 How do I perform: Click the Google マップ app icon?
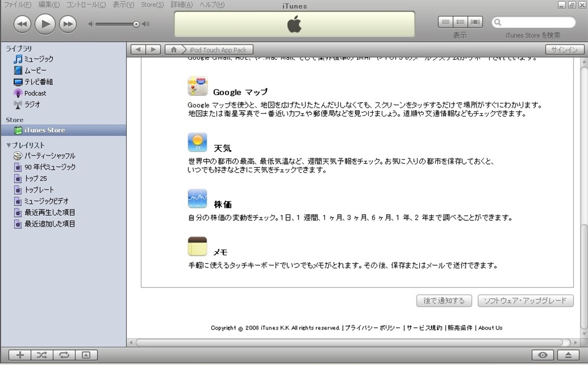pos(198,86)
